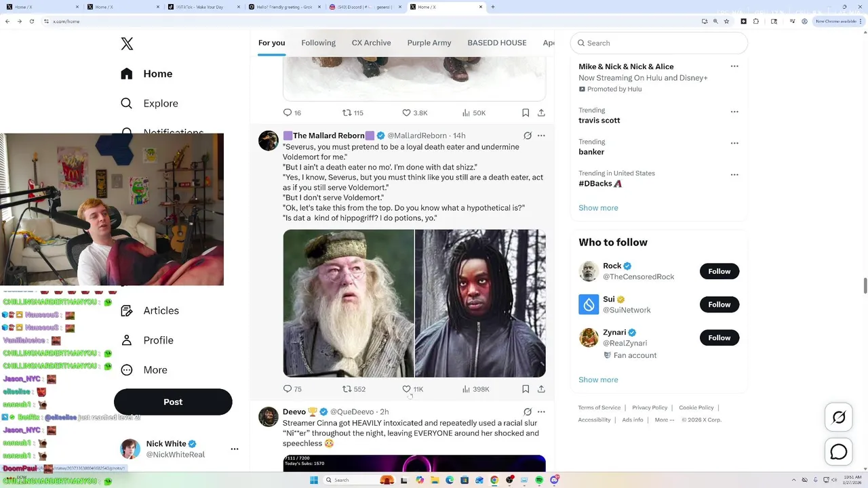
Task: View analytics on post with 50K views
Action: [466, 113]
